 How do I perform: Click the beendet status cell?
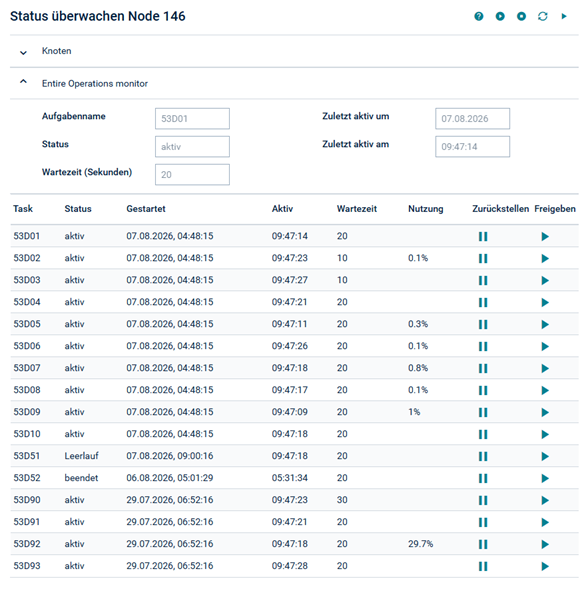click(x=81, y=478)
